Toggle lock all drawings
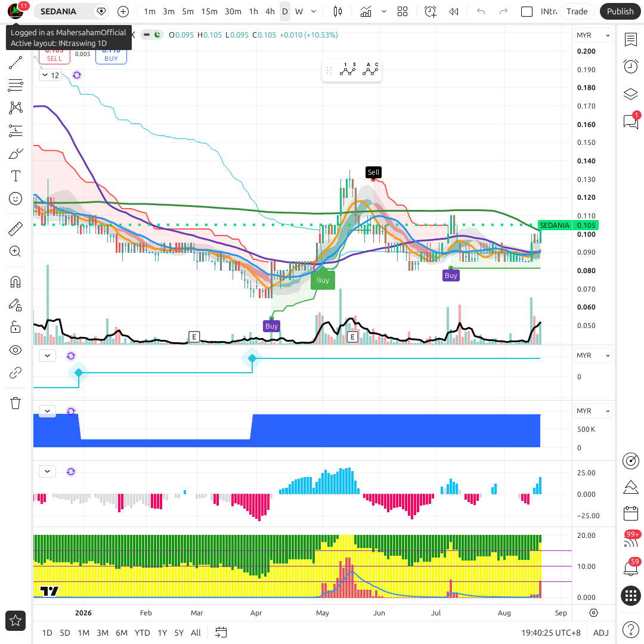The height and width of the screenshot is (644, 644). pyautogui.click(x=15, y=327)
